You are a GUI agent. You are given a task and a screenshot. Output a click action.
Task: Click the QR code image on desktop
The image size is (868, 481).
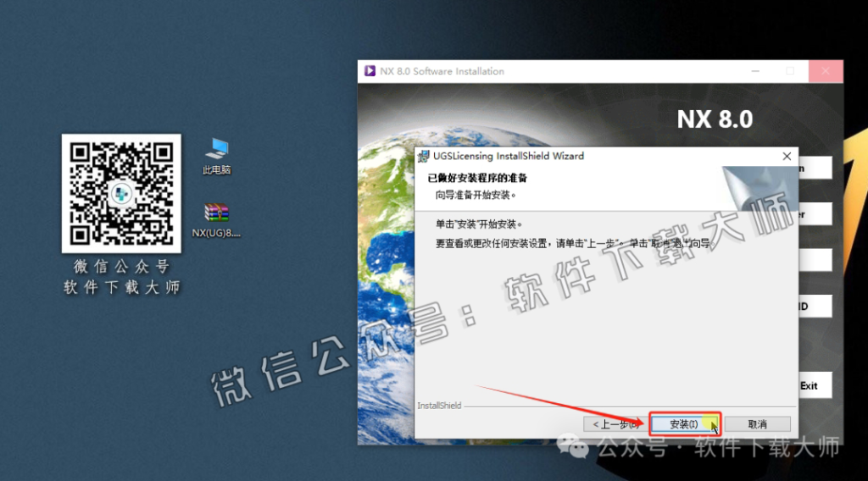tap(121, 194)
